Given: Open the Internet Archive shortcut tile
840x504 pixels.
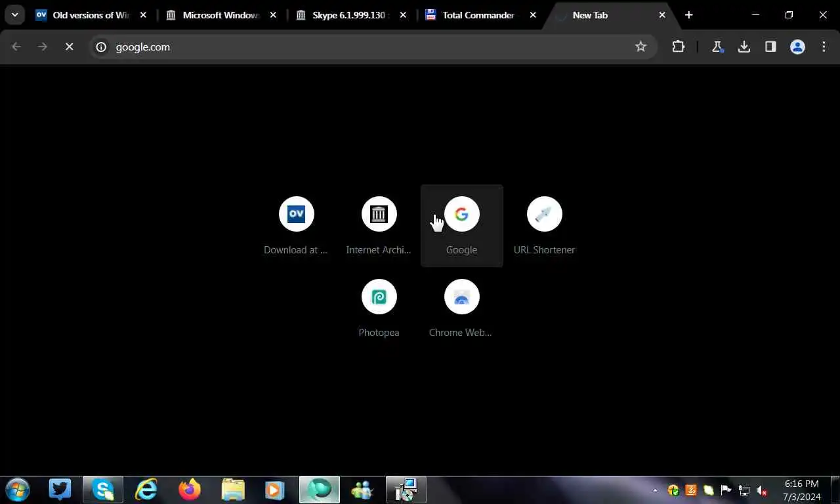Looking at the screenshot, I should pos(379,226).
